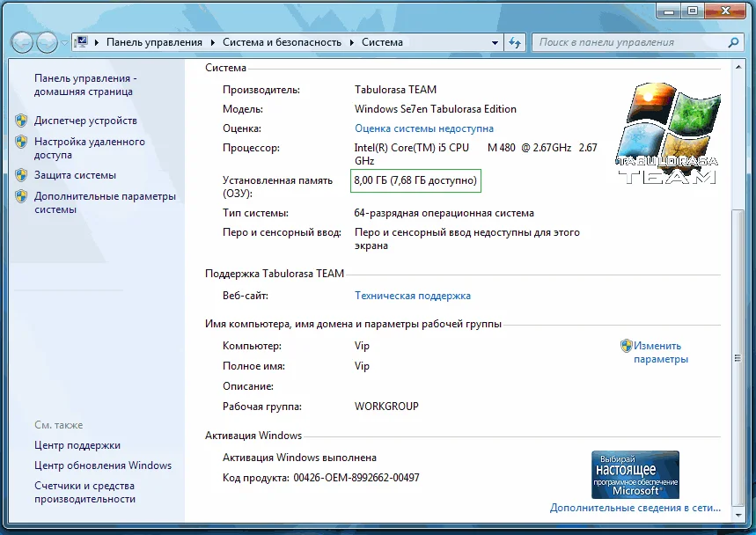Maximize the Система window
This screenshot has width=756, height=535.
pyautogui.click(x=693, y=11)
